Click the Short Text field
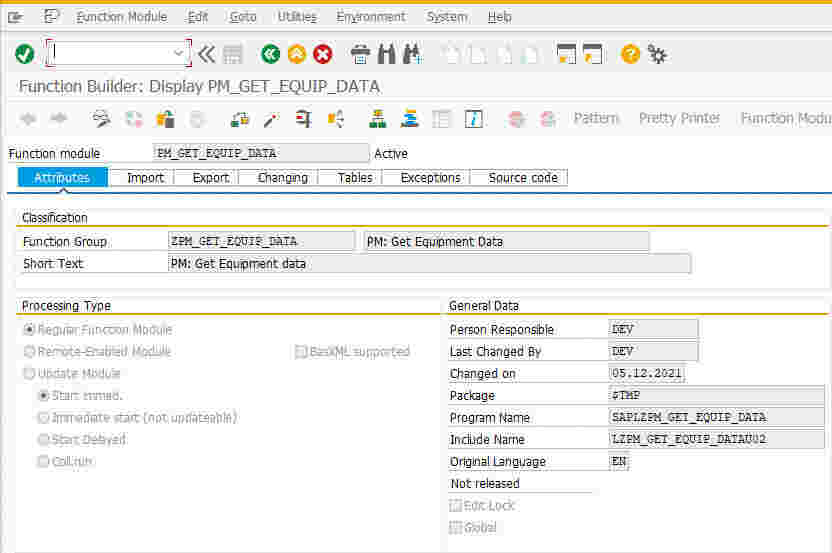832x553 pixels. pyautogui.click(x=429, y=263)
